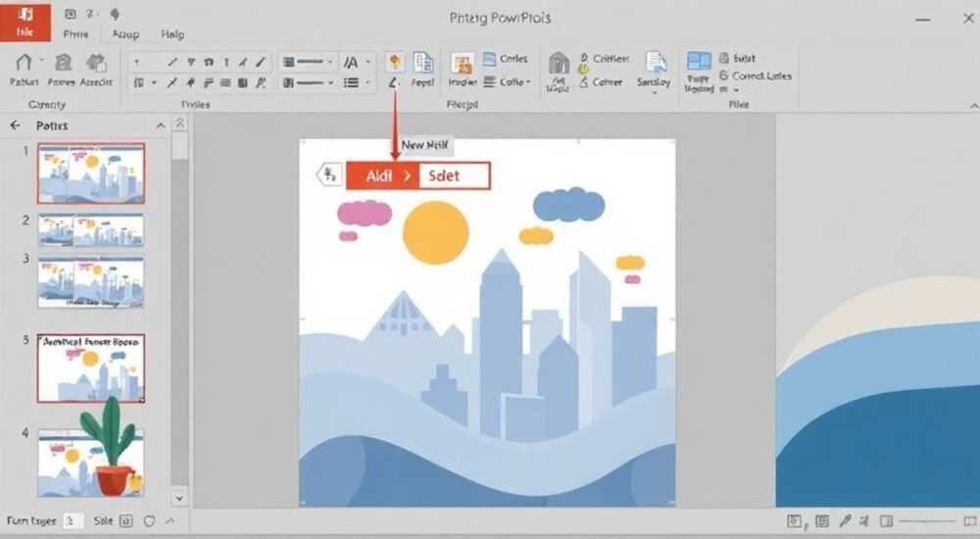This screenshot has height=539, width=980.
Task: Click the two-pane layout icon beside Subit
Action: (x=699, y=62)
